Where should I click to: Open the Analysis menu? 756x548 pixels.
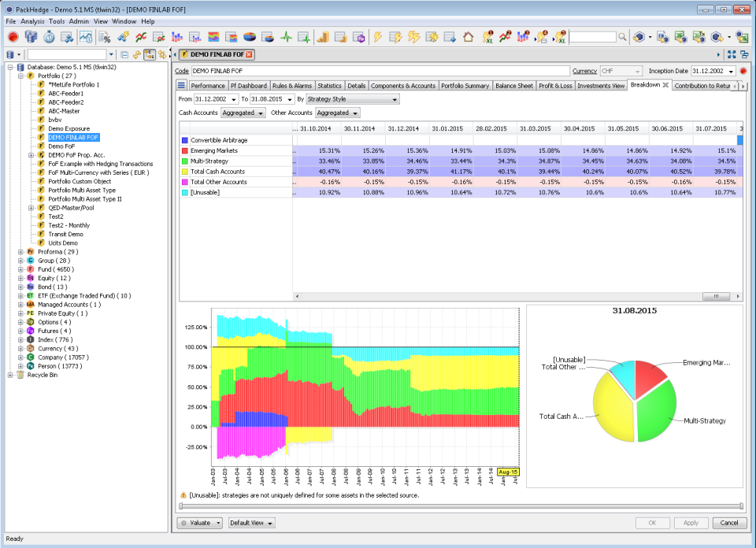point(32,21)
